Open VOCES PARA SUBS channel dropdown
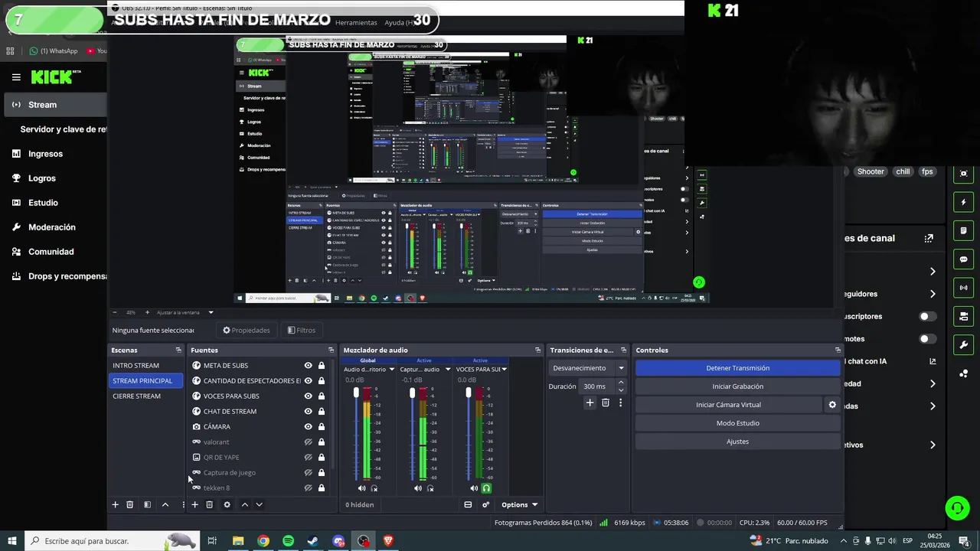980x551 pixels. coord(504,370)
